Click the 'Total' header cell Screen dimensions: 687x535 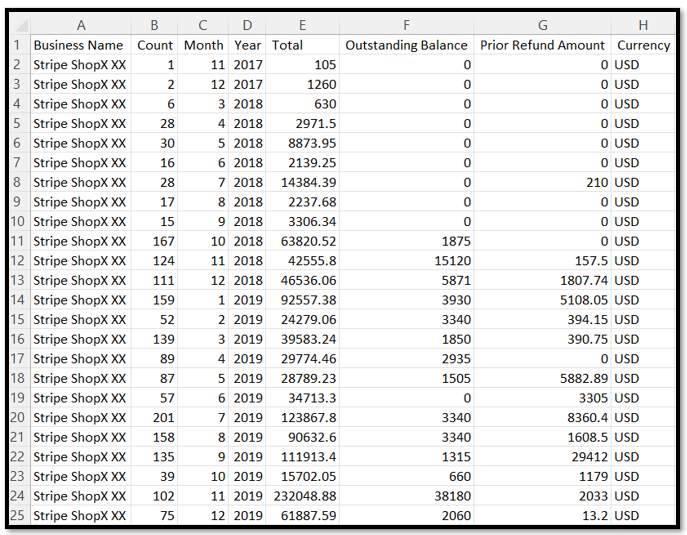pos(302,45)
